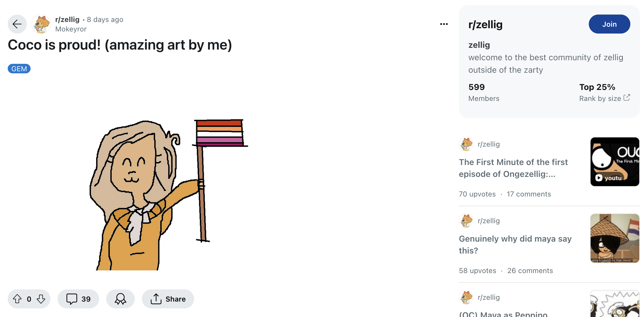Go back with the left arrow button
Viewport: 644px width, 317px height.
coord(17,24)
